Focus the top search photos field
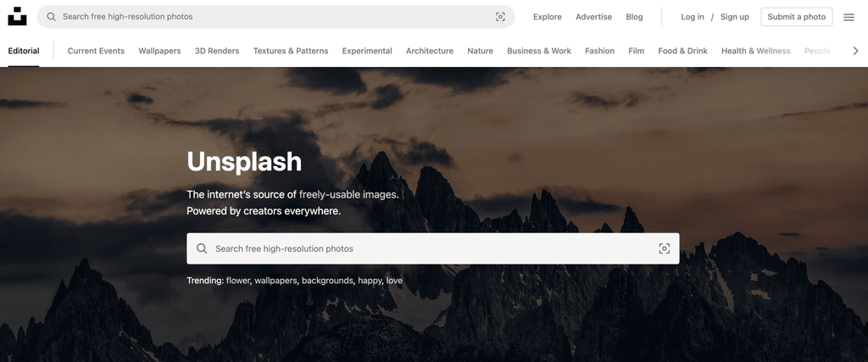The width and height of the screenshot is (868, 362). pos(275,17)
